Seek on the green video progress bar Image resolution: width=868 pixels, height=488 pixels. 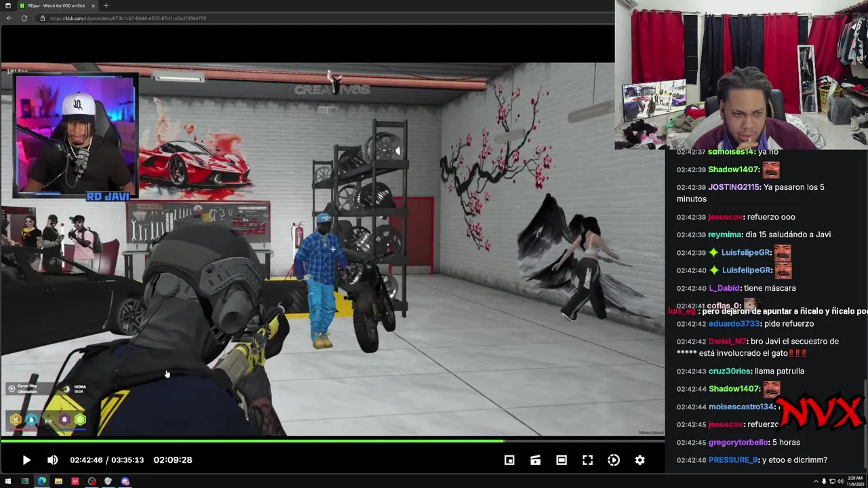tap(332, 441)
